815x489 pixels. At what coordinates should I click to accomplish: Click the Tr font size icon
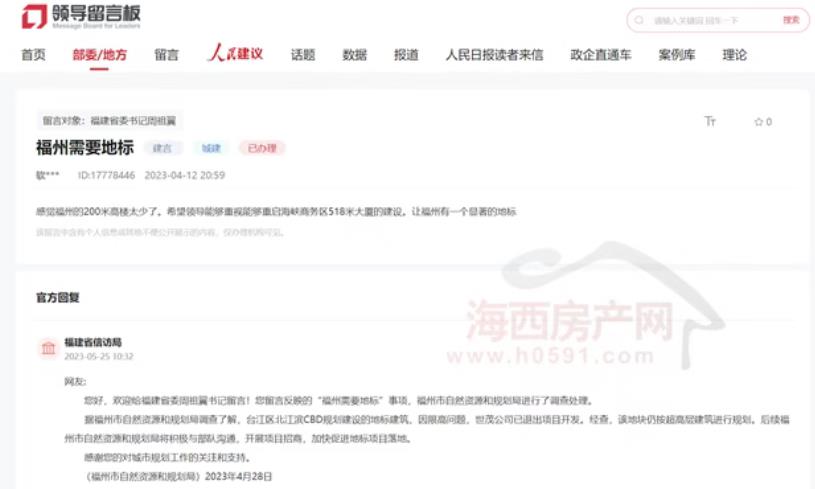click(710, 121)
